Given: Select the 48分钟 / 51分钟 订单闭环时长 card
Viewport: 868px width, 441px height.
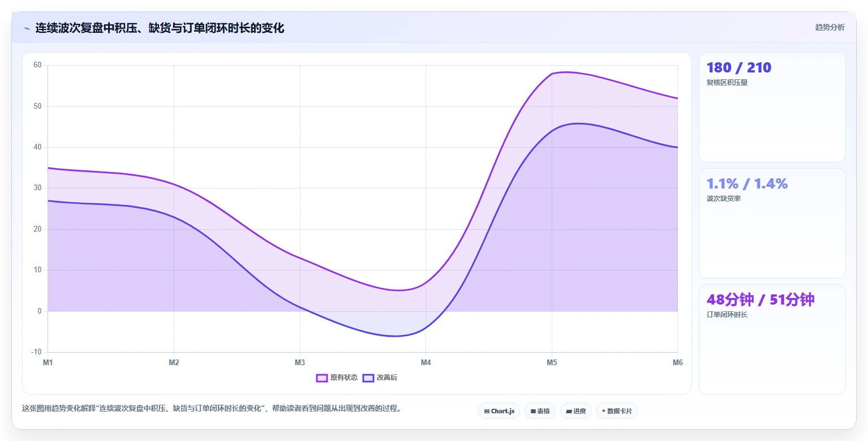Looking at the screenshot, I should (x=772, y=339).
